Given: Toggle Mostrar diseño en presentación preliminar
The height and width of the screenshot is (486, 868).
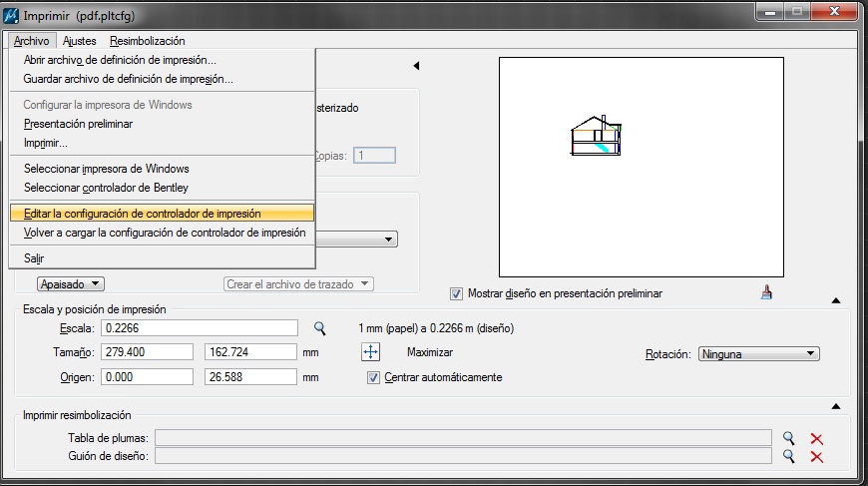Looking at the screenshot, I should (x=456, y=293).
